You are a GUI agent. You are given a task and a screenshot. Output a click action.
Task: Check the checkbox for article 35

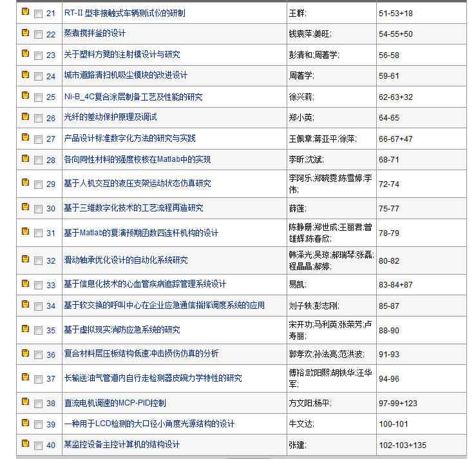38,331
